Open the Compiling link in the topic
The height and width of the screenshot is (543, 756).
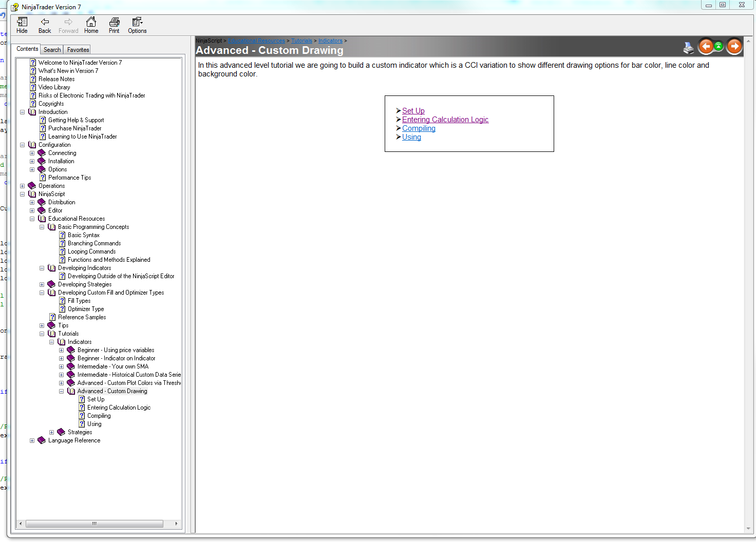[419, 128]
